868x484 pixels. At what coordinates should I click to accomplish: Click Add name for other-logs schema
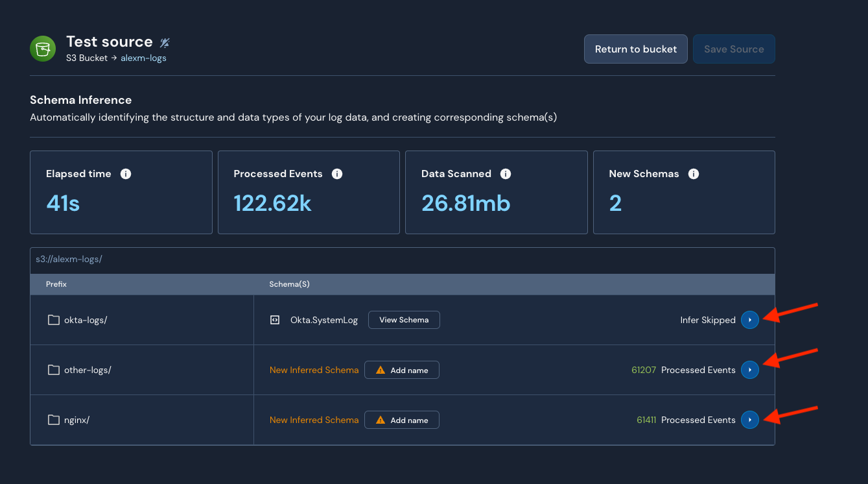(402, 370)
